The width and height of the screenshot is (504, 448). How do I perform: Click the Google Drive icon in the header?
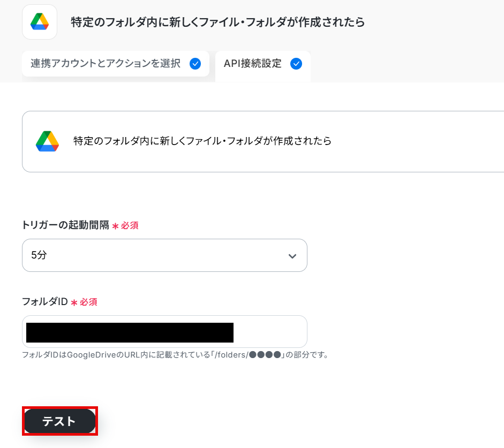40,22
